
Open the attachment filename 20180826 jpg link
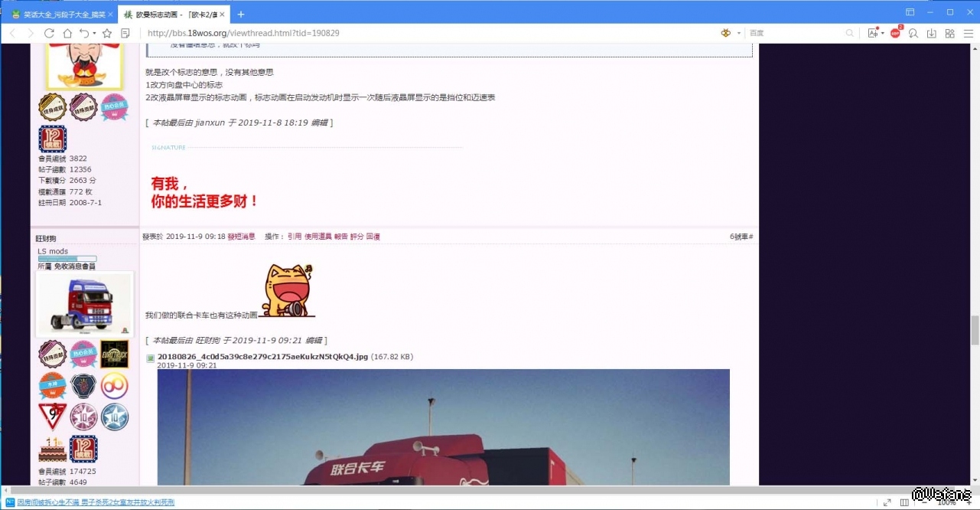[x=263, y=357]
